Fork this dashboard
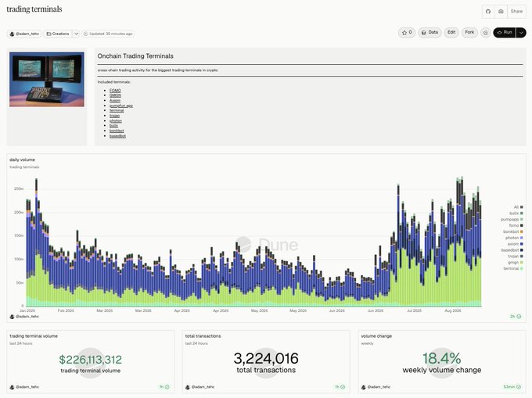Screen dimensions: 532x398 (x=469, y=32)
